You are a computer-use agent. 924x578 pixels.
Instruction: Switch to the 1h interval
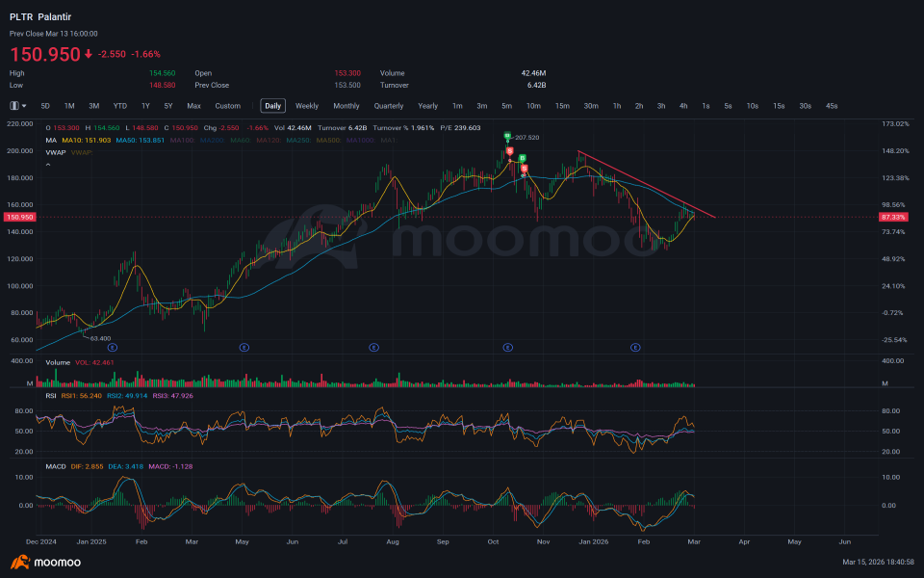(x=617, y=106)
